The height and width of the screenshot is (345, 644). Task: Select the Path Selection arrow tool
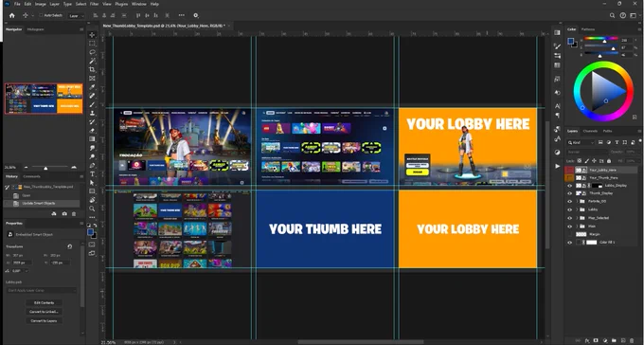tap(92, 183)
